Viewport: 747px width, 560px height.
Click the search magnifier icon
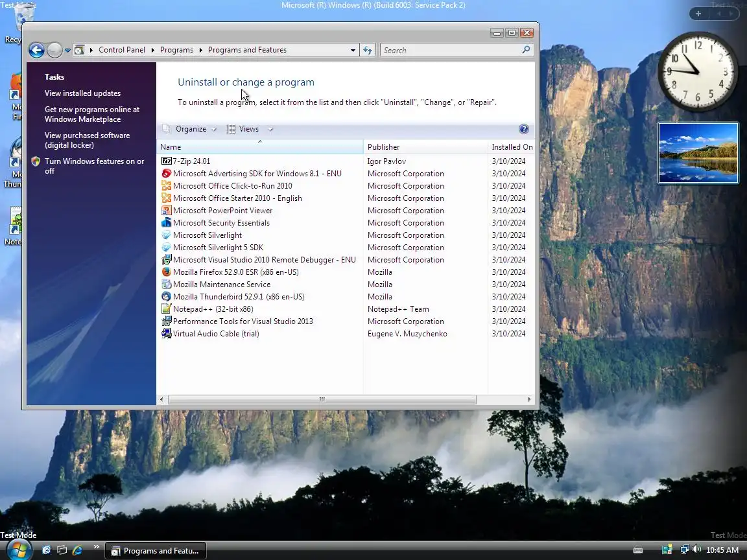526,49
